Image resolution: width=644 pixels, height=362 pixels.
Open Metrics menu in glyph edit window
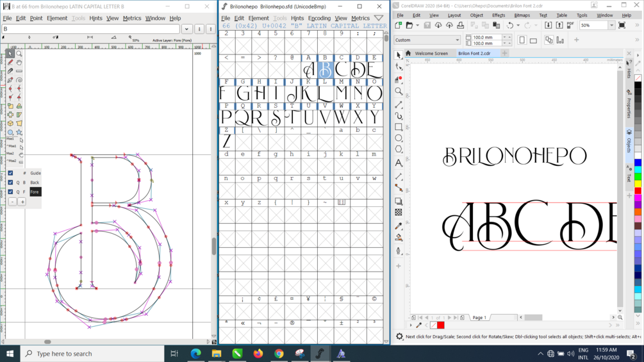coord(132,18)
